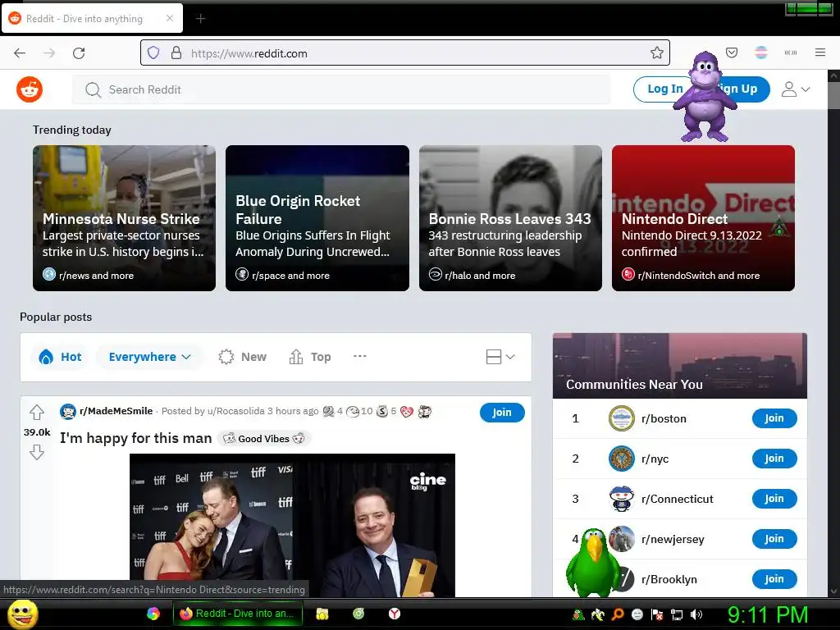Open the Everywhere location dropdown
Image resolution: width=840 pixels, height=630 pixels.
pos(149,357)
